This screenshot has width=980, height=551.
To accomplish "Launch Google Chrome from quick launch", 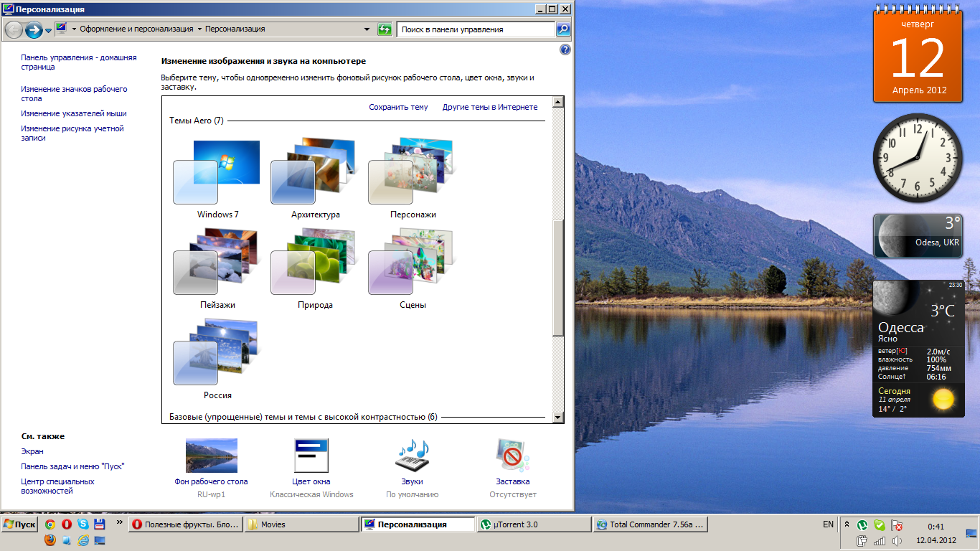I will click(50, 524).
